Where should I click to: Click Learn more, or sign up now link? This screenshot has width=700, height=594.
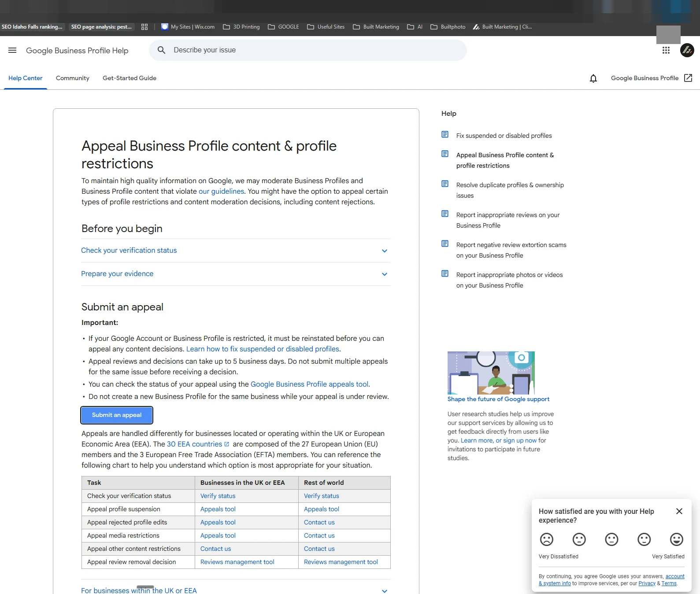pos(499,440)
